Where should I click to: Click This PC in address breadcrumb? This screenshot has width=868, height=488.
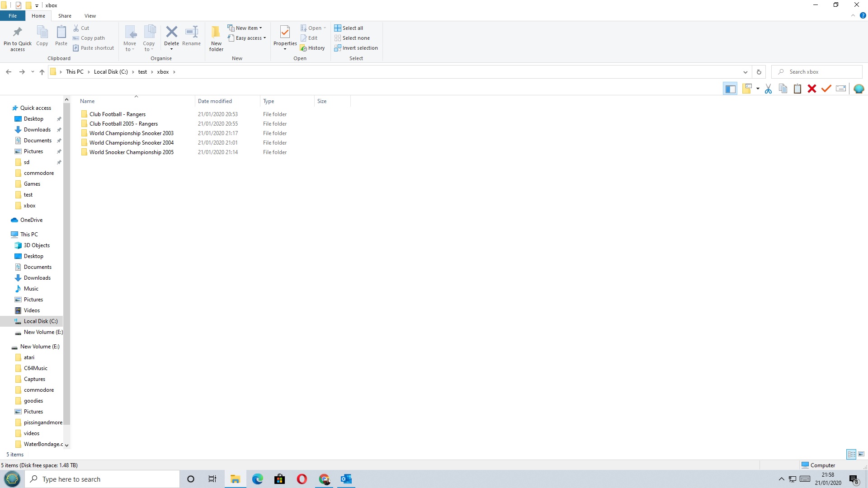pos(75,72)
